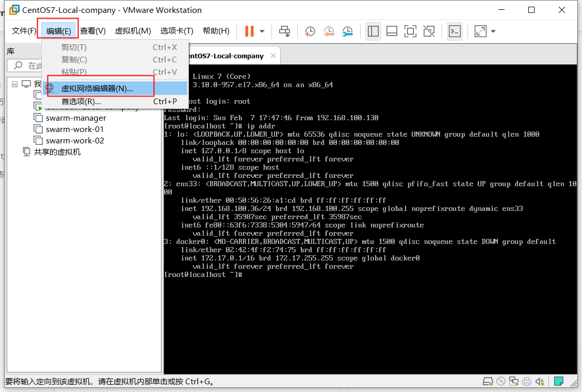Toggle the library sidebar panel
Image resolution: width=582 pixels, height=392 pixels.
[373, 31]
